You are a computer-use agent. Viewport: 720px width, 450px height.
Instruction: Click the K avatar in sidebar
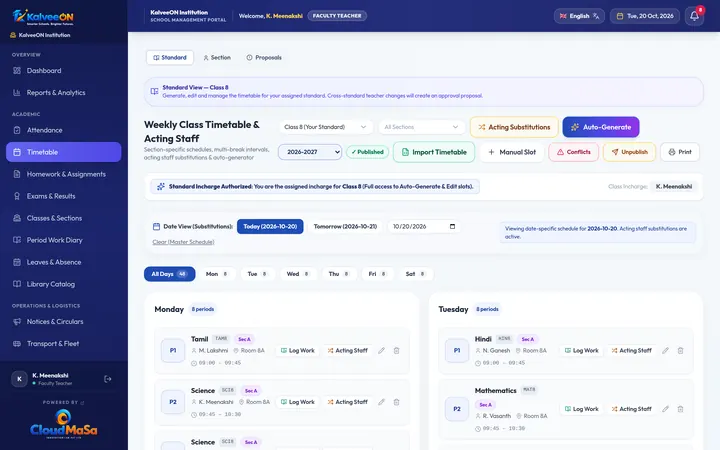click(19, 379)
